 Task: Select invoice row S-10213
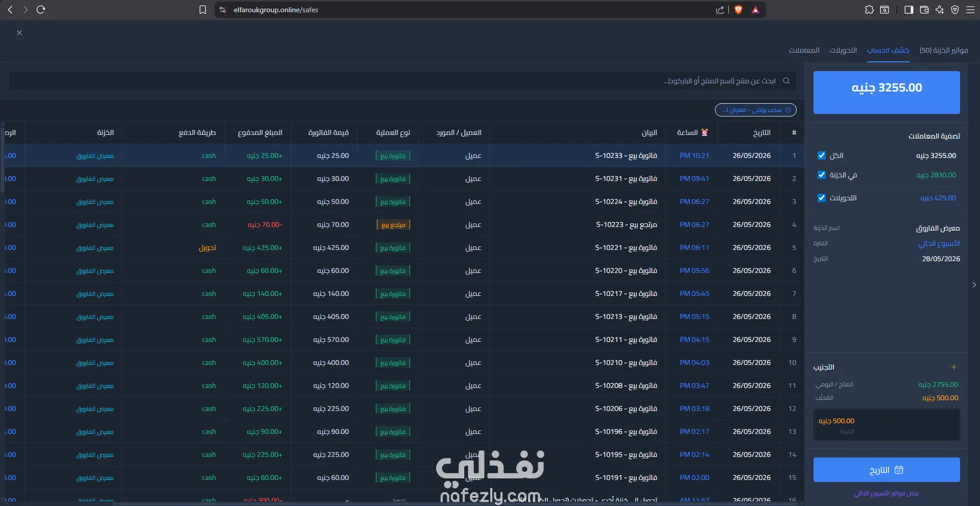(x=402, y=316)
